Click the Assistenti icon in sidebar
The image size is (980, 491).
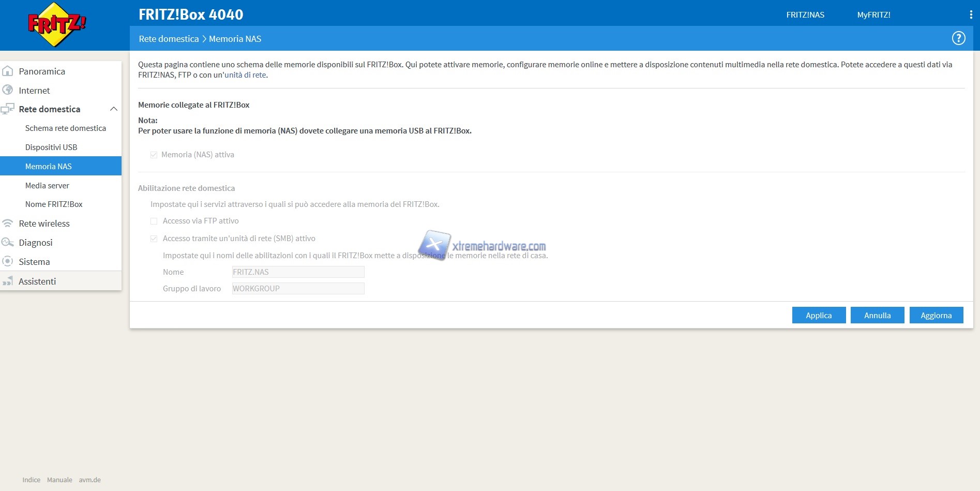[8, 281]
